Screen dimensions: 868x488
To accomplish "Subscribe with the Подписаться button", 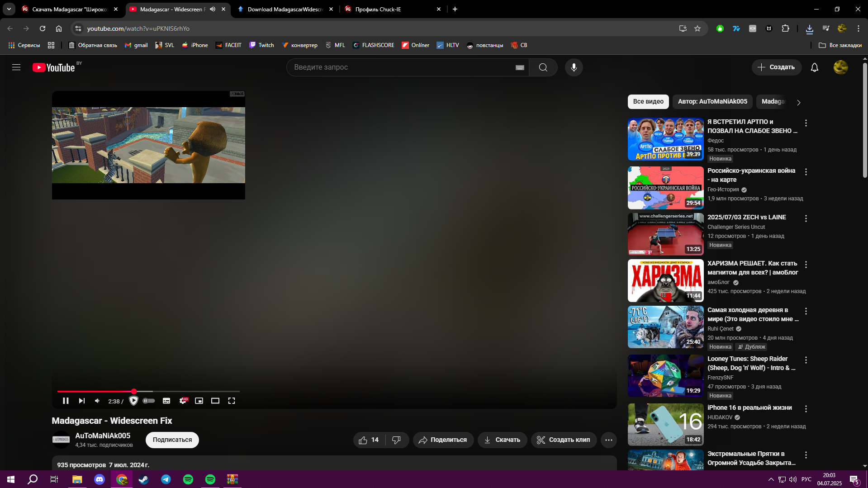I will [172, 440].
